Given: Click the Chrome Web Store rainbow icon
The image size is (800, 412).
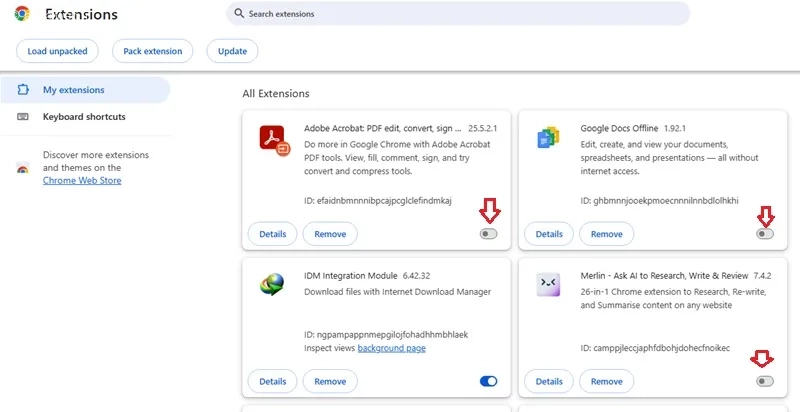Looking at the screenshot, I should click(x=23, y=168).
